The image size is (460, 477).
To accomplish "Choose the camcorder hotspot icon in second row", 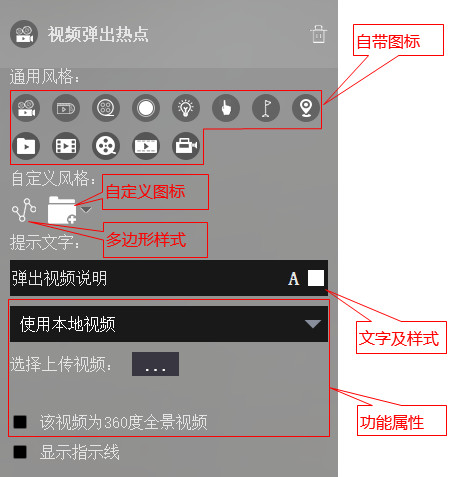I will [x=186, y=146].
